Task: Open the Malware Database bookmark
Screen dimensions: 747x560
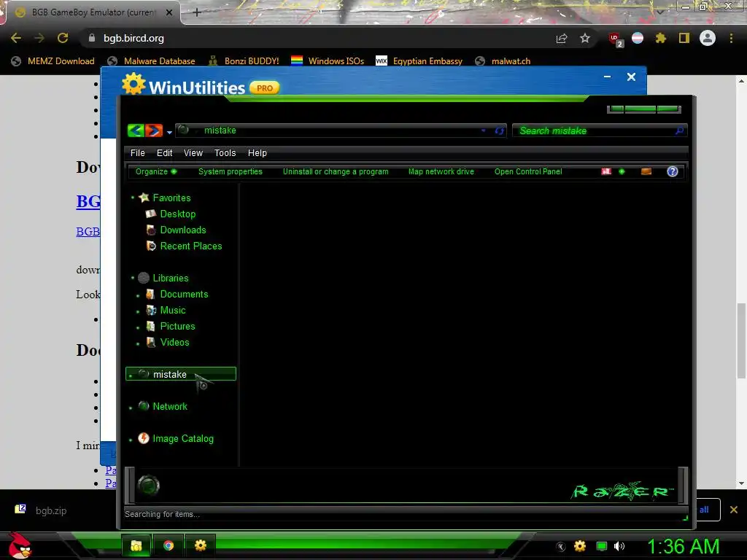Action: [152, 61]
